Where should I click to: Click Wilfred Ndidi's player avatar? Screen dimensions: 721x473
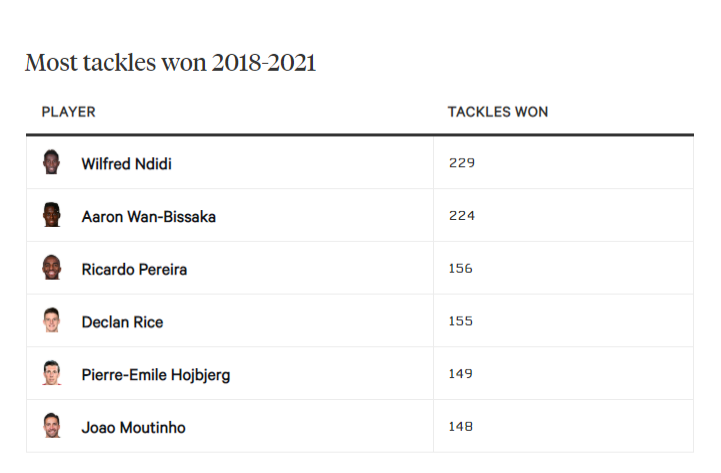click(52, 162)
